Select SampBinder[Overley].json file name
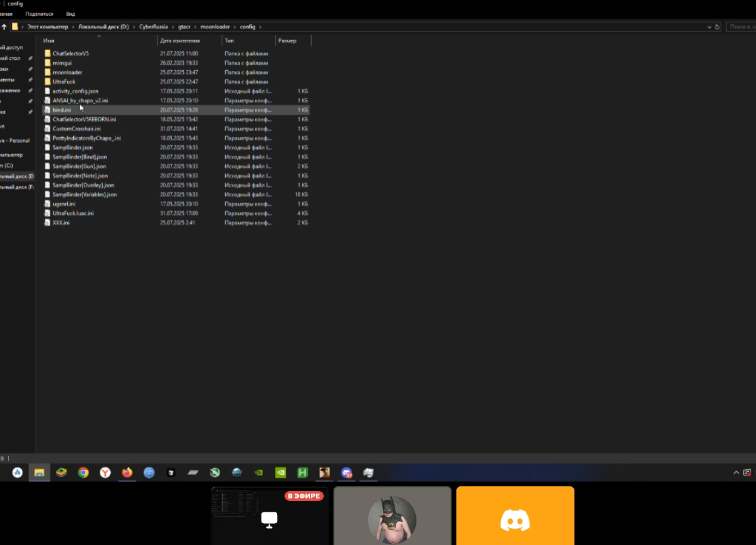Viewport: 756px width, 545px height. pos(84,185)
